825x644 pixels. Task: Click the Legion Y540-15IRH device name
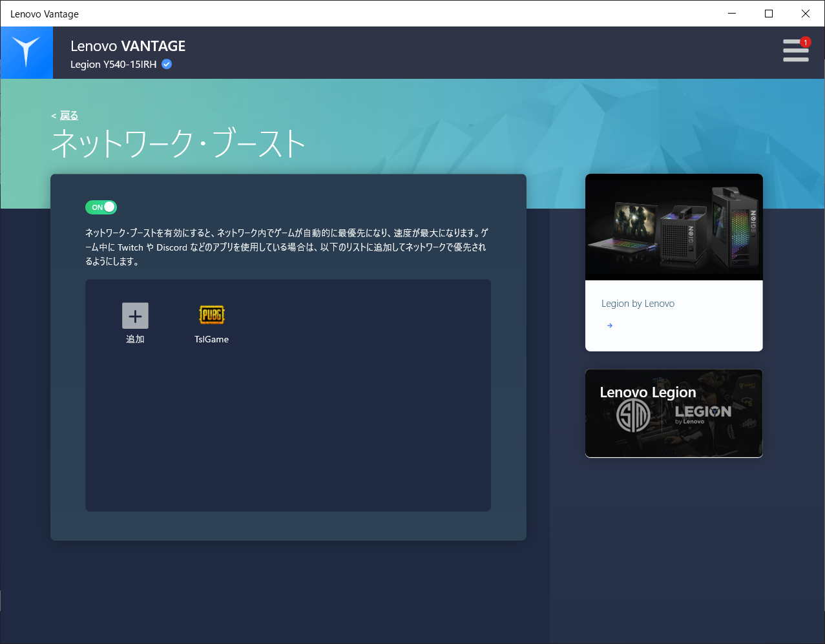tap(114, 65)
